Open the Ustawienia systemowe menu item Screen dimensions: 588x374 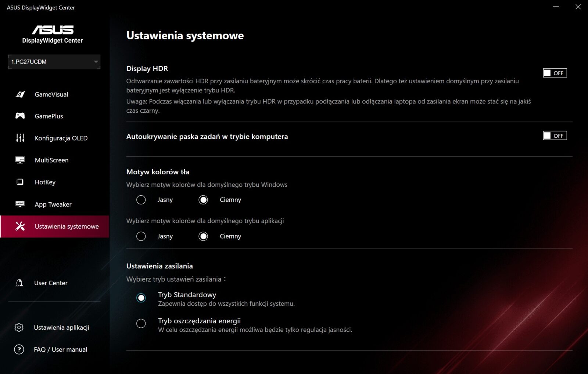coord(67,226)
